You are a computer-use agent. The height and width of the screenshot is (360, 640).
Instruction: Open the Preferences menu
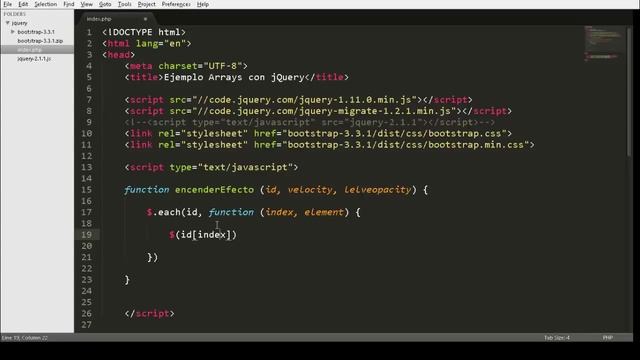point(176,4)
